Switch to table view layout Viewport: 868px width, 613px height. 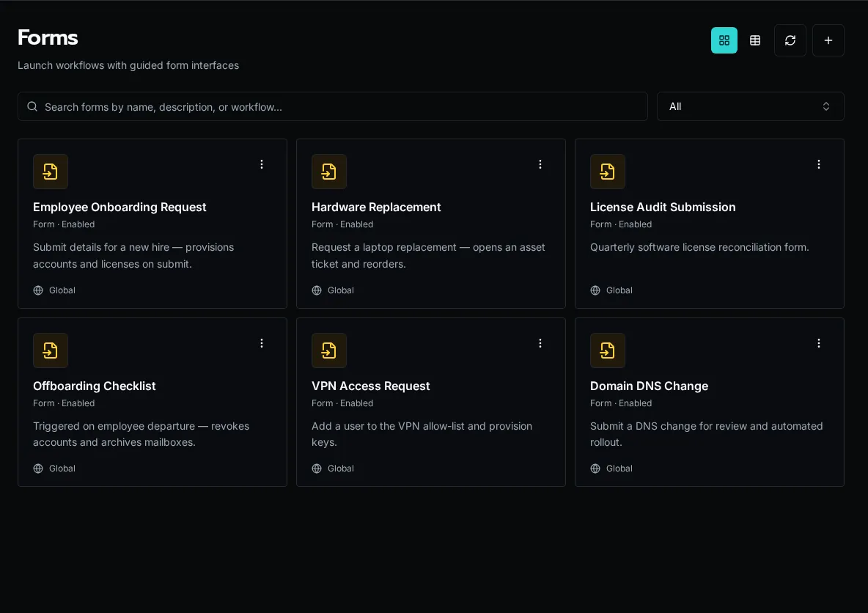(x=754, y=40)
